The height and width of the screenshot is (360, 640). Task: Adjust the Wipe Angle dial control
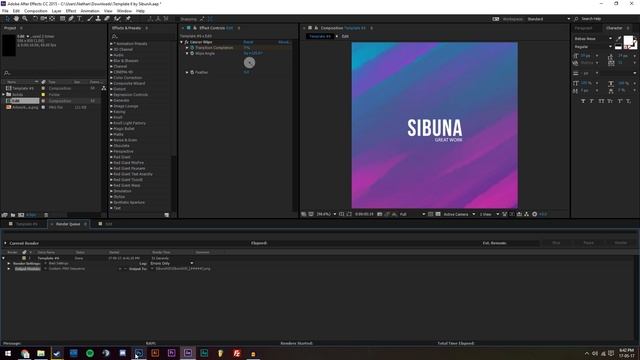(x=249, y=62)
